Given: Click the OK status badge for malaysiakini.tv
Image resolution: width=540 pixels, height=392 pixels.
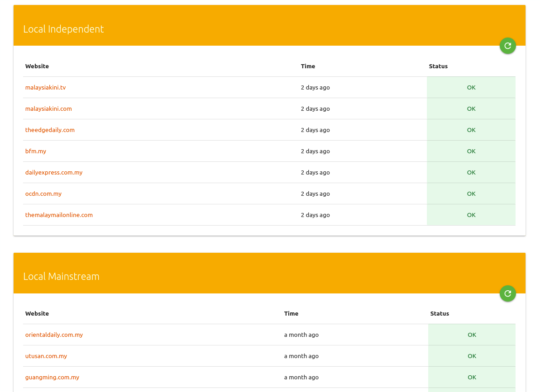Looking at the screenshot, I should [x=471, y=87].
